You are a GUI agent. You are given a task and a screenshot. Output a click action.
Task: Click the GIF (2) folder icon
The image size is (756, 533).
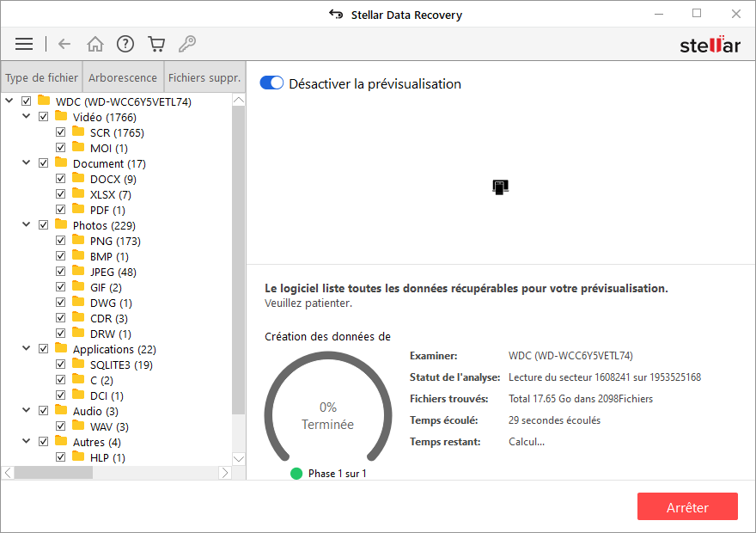pos(78,286)
